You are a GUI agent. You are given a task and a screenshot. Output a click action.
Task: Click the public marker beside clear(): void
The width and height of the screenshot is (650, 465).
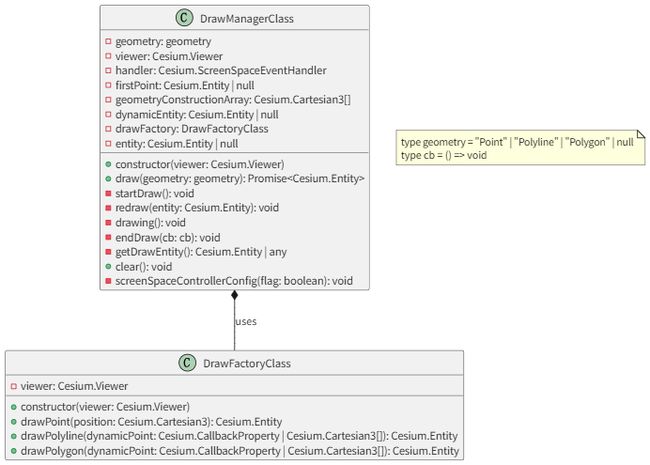coord(108,266)
